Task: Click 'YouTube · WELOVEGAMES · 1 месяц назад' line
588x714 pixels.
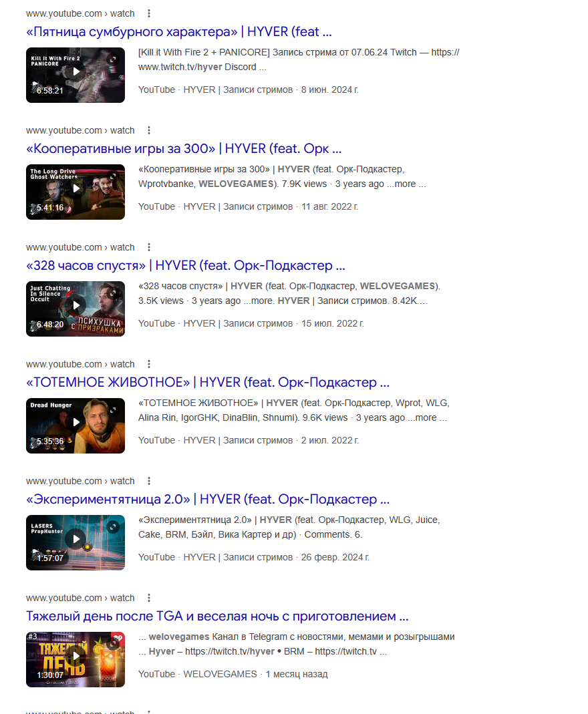Action: (233, 674)
